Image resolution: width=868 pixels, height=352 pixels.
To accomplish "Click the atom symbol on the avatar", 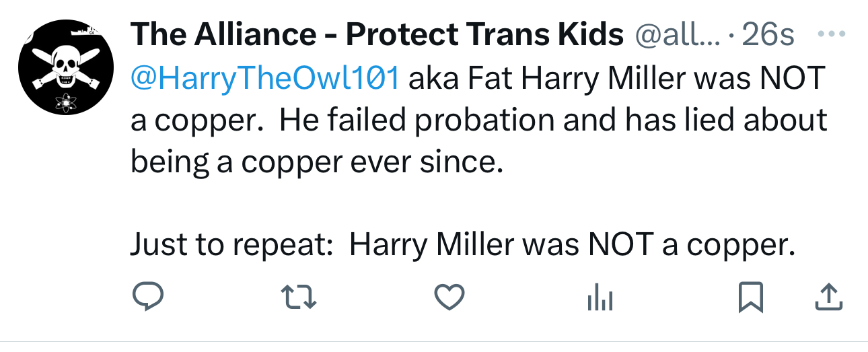I will pyautogui.click(x=67, y=104).
